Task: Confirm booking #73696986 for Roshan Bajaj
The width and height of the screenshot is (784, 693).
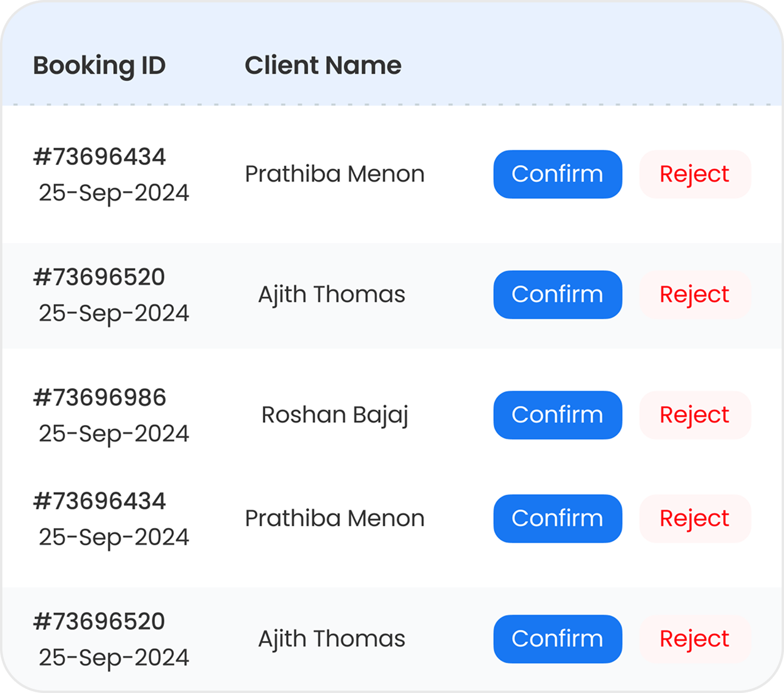Action: click(557, 415)
